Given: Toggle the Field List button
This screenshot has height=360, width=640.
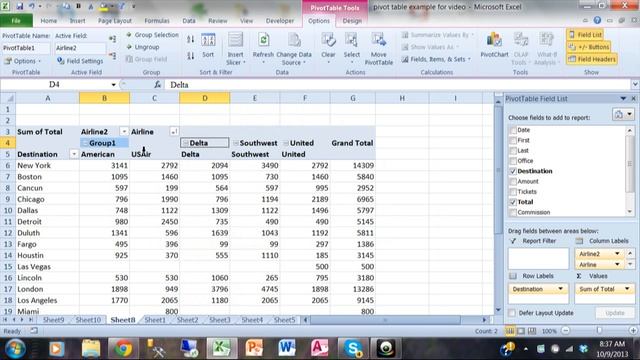Looking at the screenshot, I should pyautogui.click(x=585, y=35).
